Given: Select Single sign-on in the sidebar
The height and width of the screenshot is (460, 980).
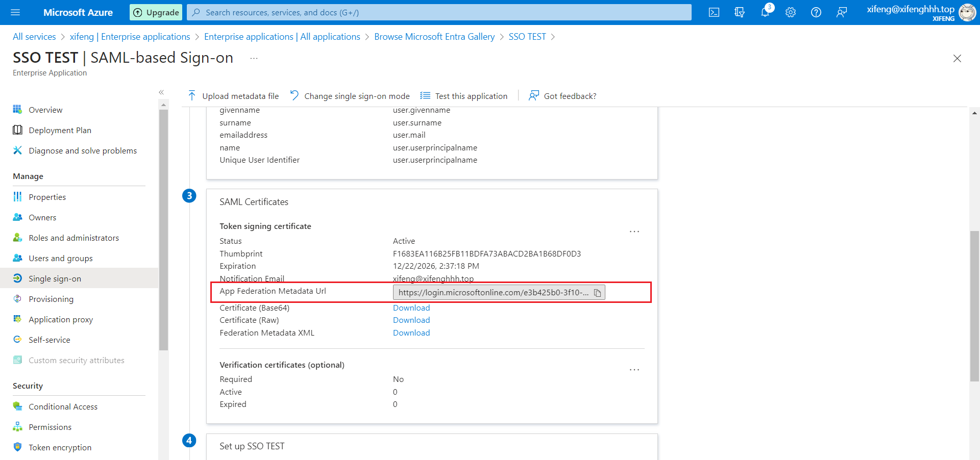Looking at the screenshot, I should (x=79, y=278).
